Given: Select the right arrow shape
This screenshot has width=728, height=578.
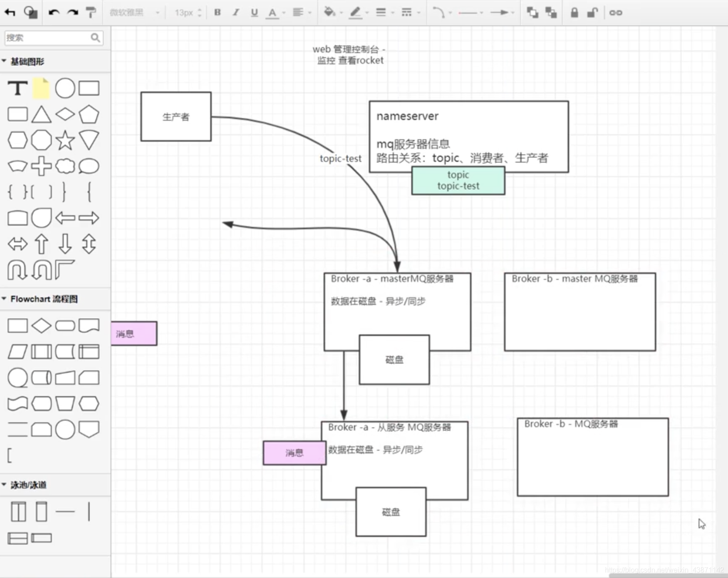Looking at the screenshot, I should (88, 218).
